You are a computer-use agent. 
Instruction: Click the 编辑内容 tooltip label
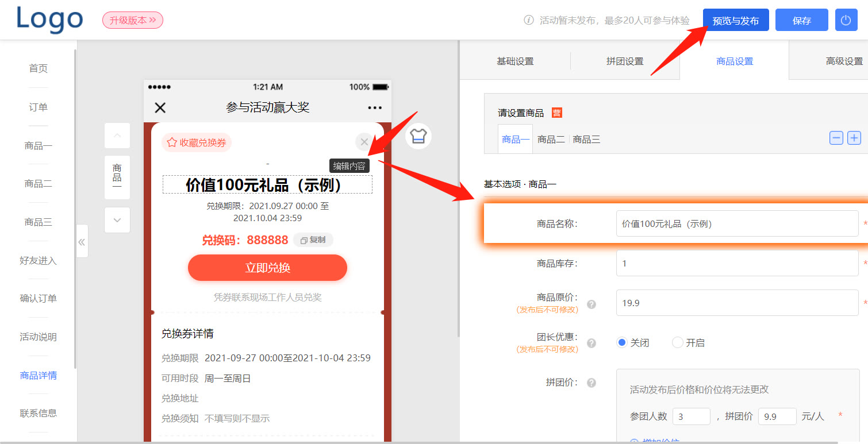click(x=349, y=166)
